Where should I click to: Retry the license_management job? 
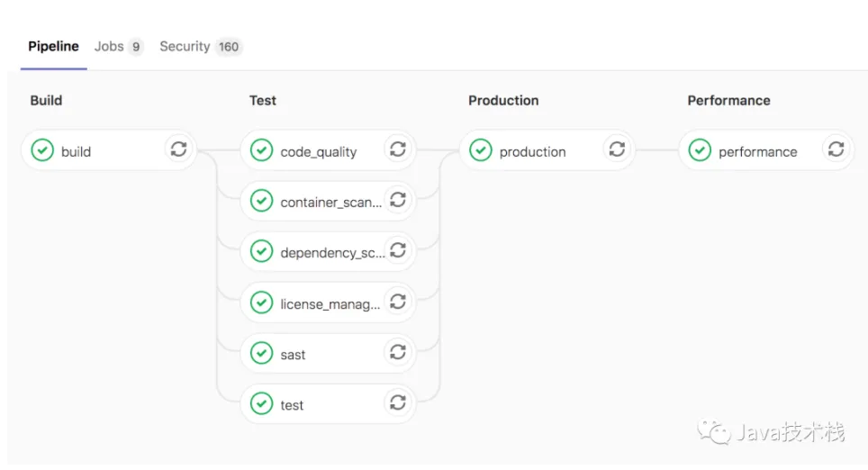pyautogui.click(x=397, y=302)
